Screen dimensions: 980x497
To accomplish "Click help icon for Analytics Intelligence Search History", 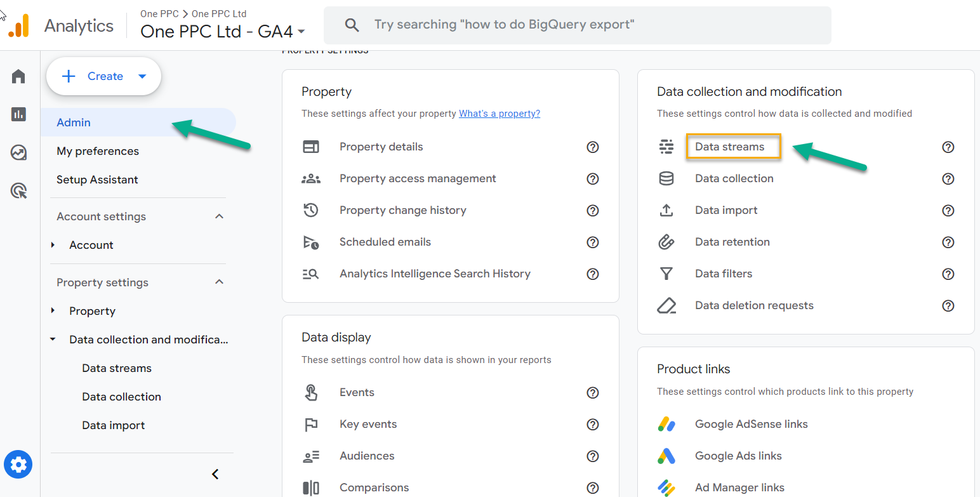I will pos(593,274).
